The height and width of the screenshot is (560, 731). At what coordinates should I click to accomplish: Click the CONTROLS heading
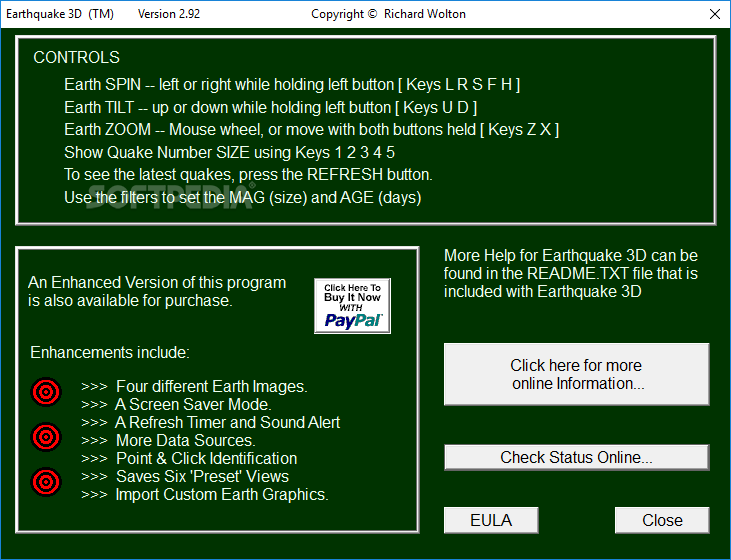76,57
